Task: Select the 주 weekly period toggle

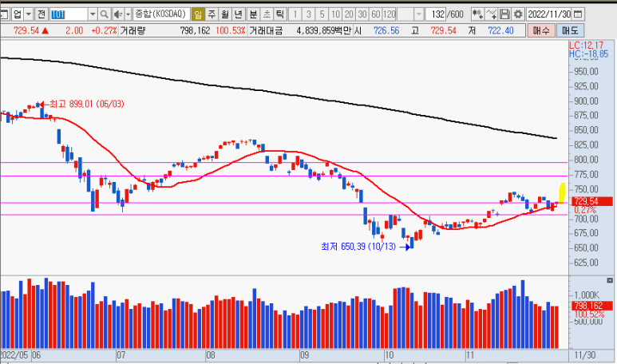Action: 212,15
